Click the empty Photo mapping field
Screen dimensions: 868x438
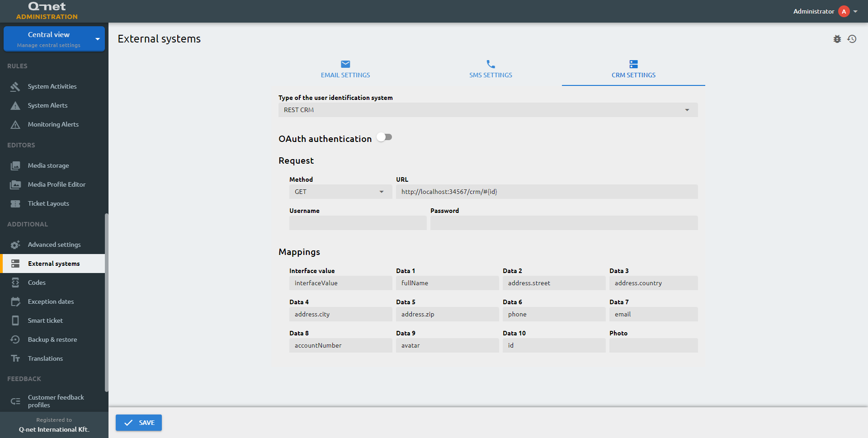point(654,345)
